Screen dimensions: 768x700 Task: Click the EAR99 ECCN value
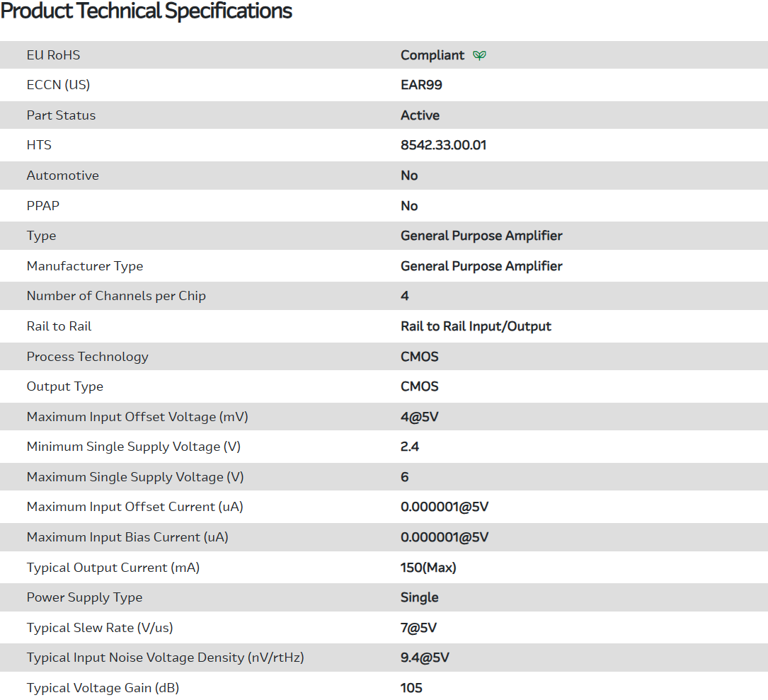coord(421,85)
